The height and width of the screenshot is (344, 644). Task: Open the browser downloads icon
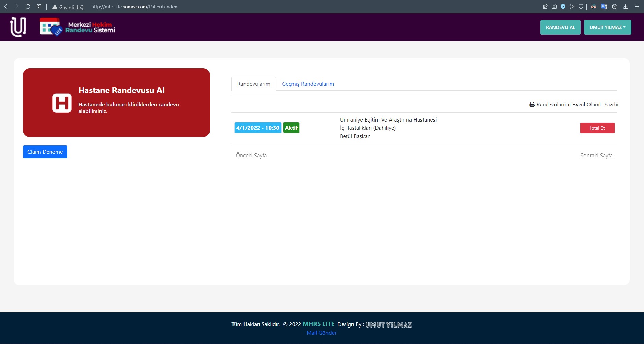(x=625, y=7)
